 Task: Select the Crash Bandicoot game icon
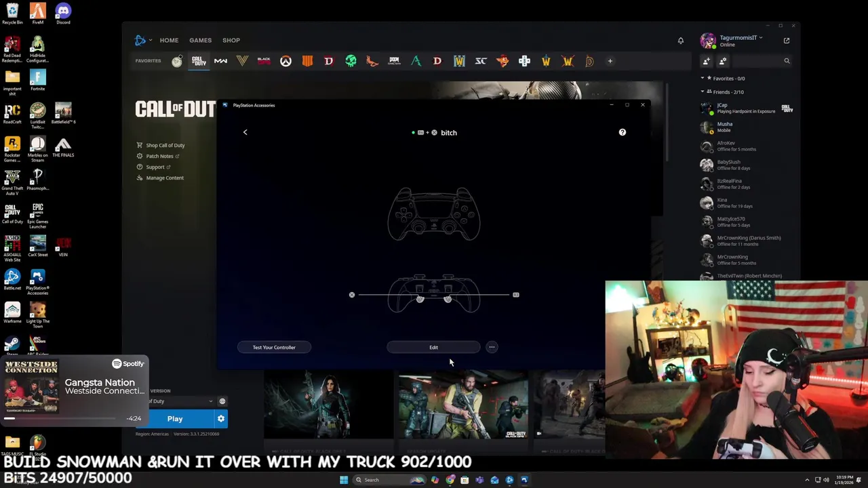click(x=502, y=61)
